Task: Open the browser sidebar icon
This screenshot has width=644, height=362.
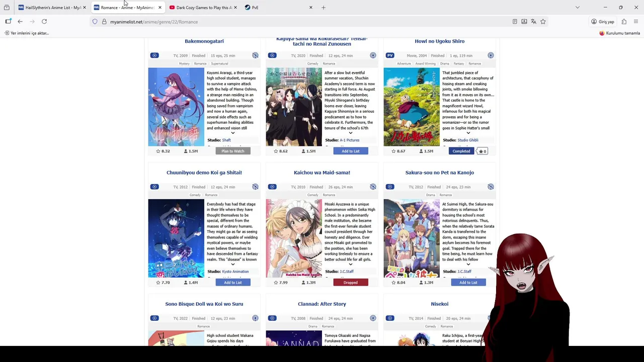Action: pos(8,22)
